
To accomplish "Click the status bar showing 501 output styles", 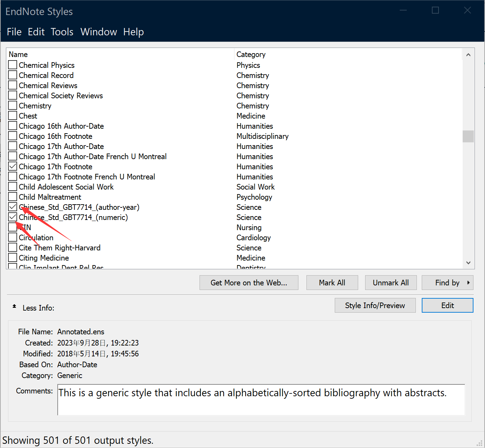I will [78, 440].
